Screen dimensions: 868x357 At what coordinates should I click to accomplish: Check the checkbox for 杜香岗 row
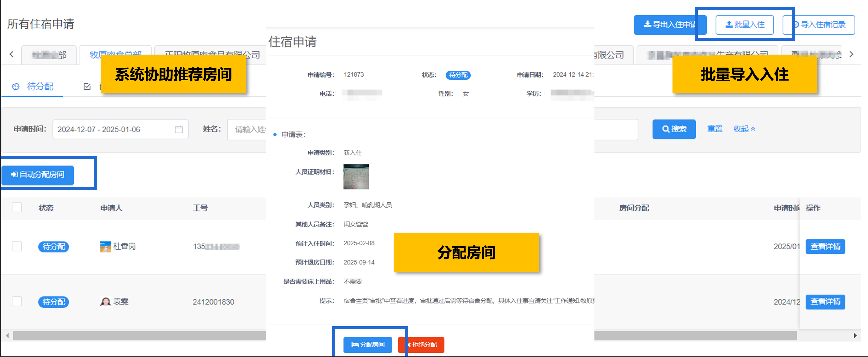click(x=17, y=247)
